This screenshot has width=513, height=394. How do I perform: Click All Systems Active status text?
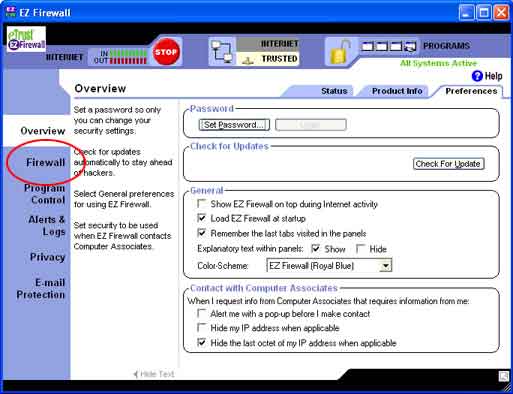(438, 63)
